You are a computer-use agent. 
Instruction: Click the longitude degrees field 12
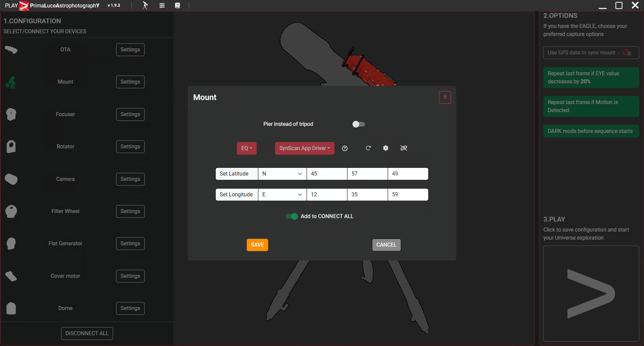327,195
